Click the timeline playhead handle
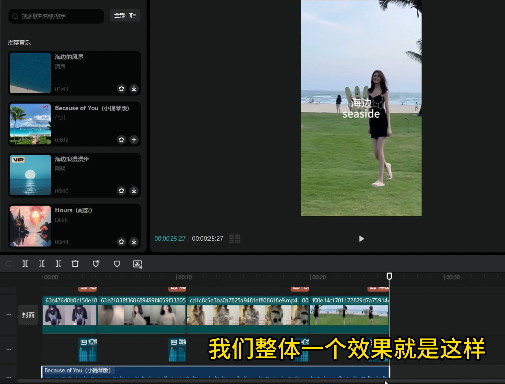 389,276
